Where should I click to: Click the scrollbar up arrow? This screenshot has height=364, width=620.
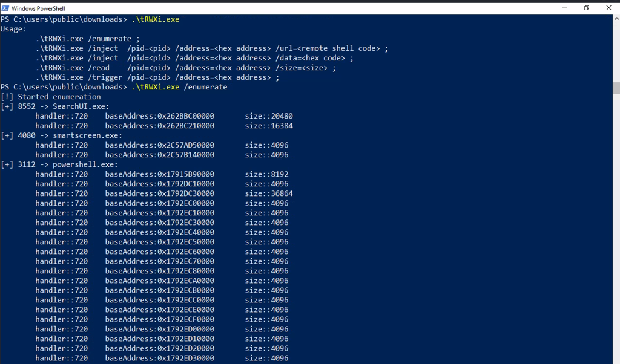pos(616,18)
